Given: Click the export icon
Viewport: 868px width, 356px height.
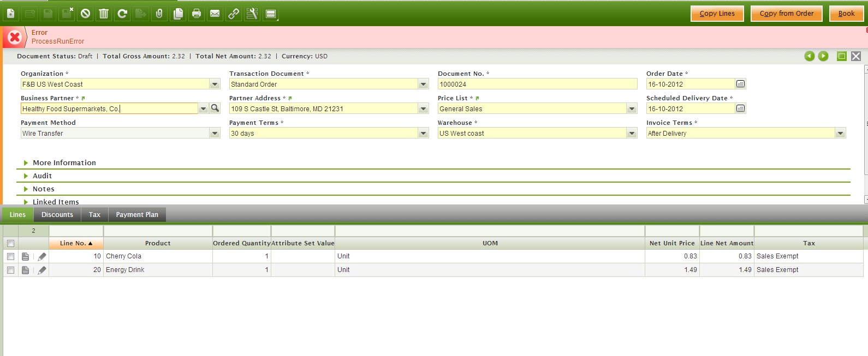Looking at the screenshot, I should click(x=141, y=14).
